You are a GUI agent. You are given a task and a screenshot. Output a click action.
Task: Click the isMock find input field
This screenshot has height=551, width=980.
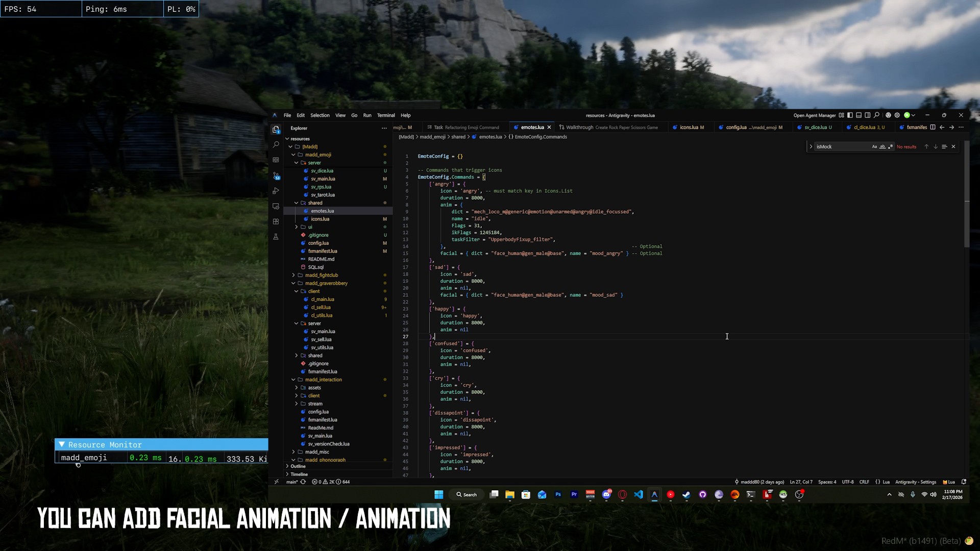842,147
